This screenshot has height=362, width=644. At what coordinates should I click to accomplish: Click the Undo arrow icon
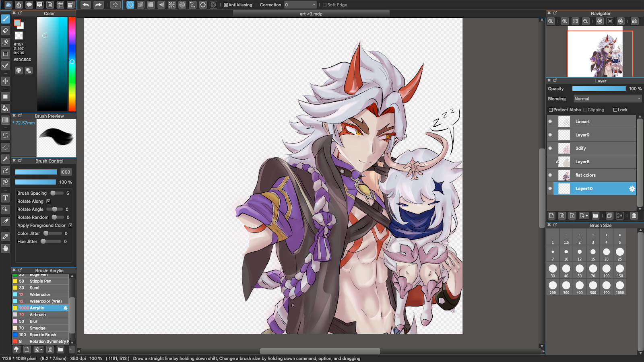86,5
